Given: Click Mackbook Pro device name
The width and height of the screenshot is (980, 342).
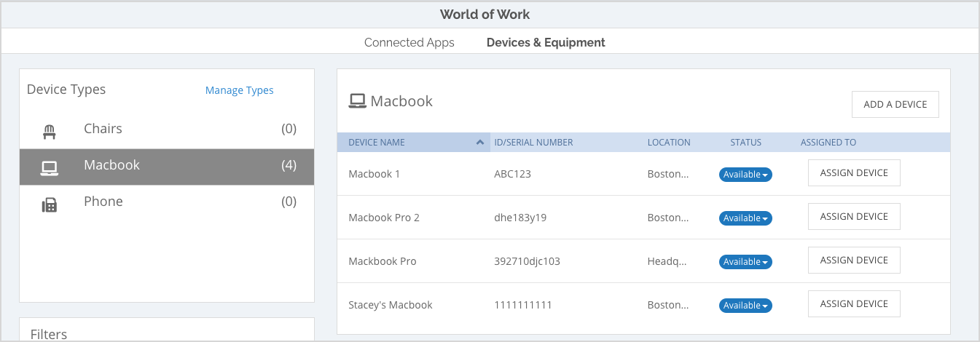Looking at the screenshot, I should pyautogui.click(x=383, y=262).
